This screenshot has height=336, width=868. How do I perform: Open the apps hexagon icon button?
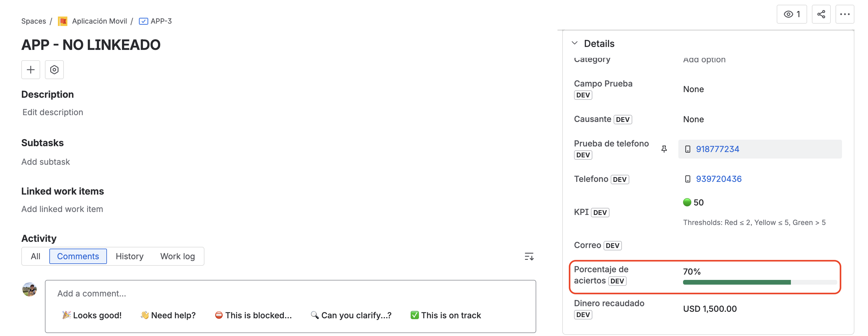click(54, 70)
